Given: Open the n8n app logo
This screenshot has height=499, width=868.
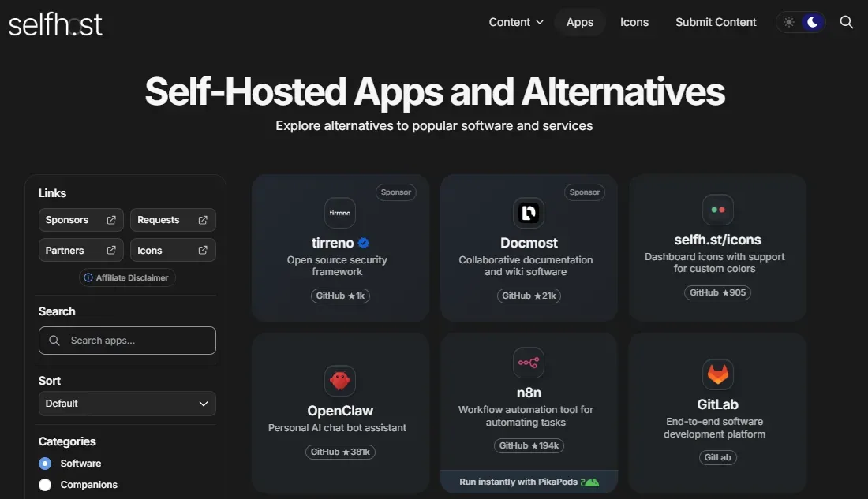Looking at the screenshot, I should 529,363.
